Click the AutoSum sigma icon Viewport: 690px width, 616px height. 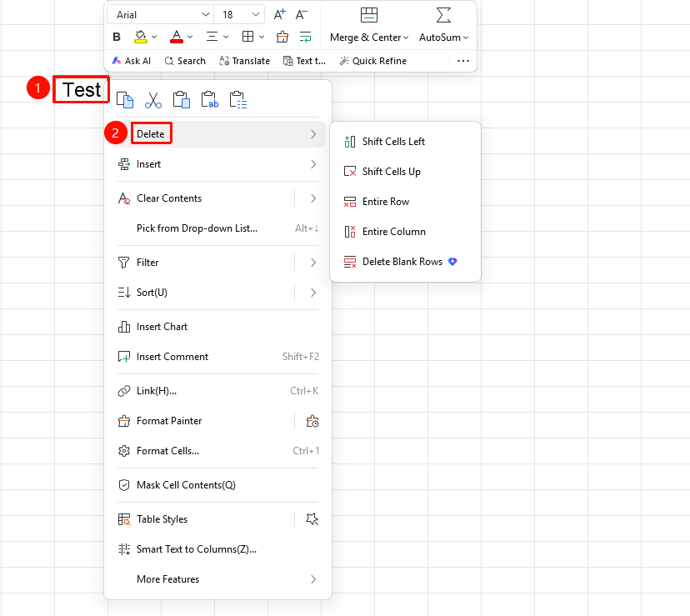click(x=443, y=15)
